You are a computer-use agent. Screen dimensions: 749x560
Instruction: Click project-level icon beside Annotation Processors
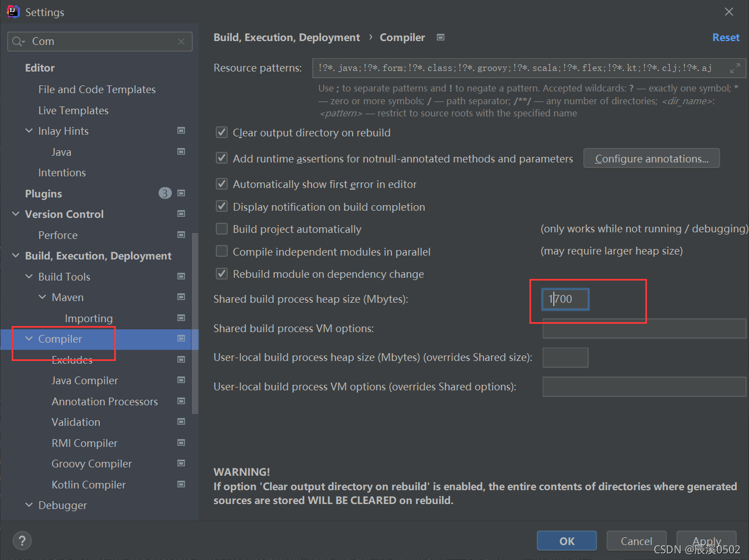pyautogui.click(x=181, y=401)
